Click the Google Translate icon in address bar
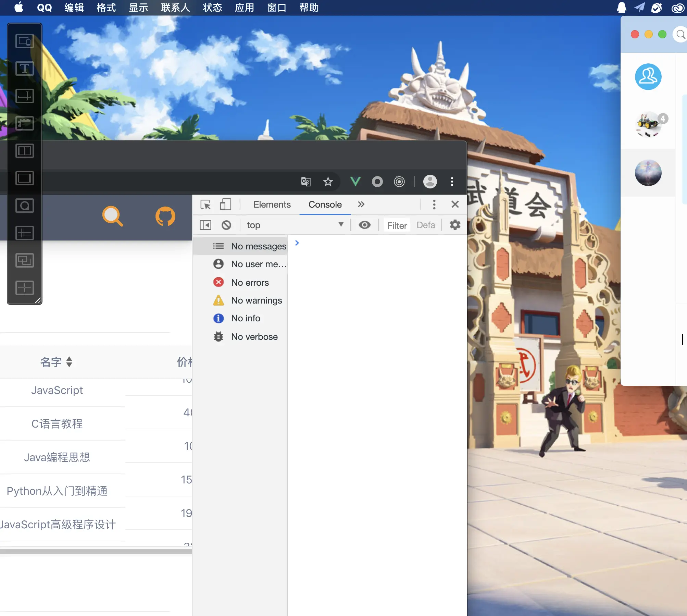 pos(306,182)
